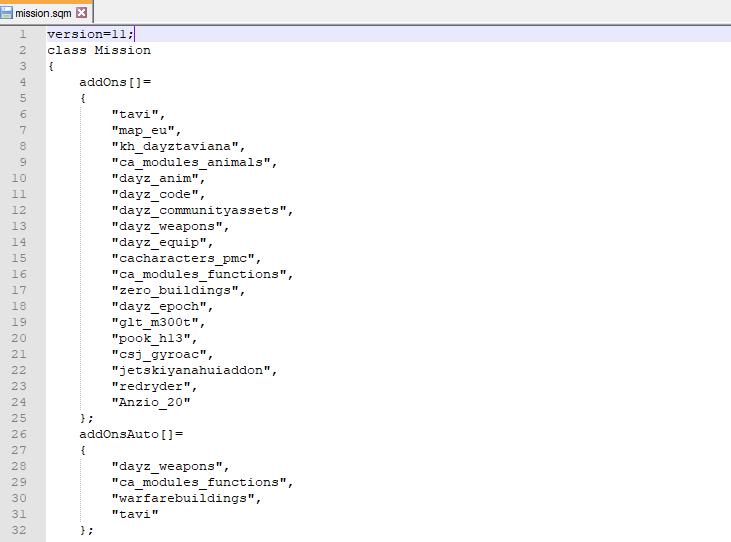731x542 pixels.
Task: Click the closing }; on line 25
Action: 87,418
